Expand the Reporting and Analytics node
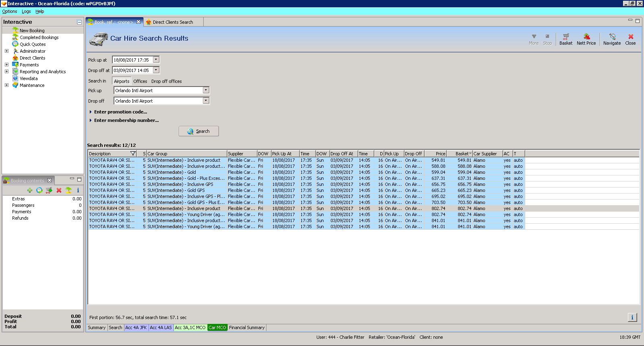644x346 pixels. 6,72
